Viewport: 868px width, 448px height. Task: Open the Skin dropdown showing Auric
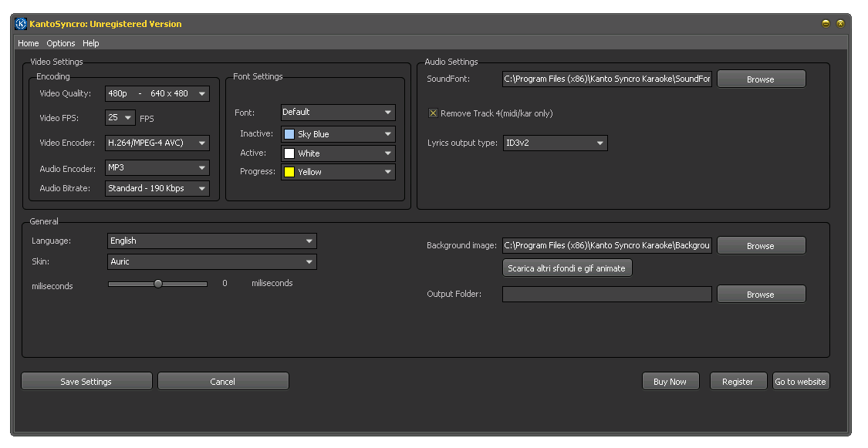[x=212, y=261]
